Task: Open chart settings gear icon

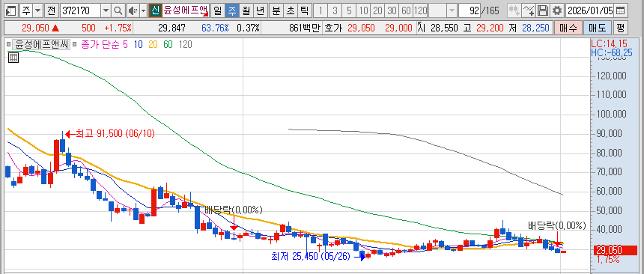Action: coord(557,10)
